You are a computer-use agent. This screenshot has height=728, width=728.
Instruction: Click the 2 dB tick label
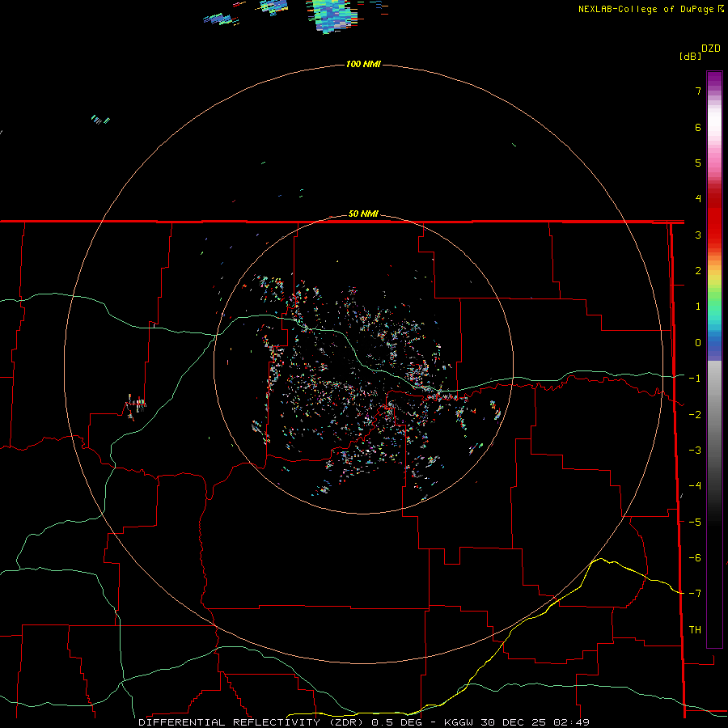click(x=698, y=271)
